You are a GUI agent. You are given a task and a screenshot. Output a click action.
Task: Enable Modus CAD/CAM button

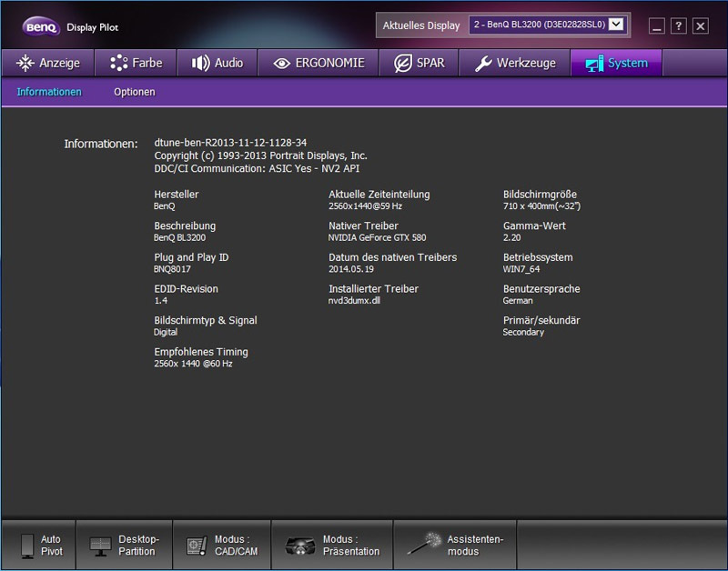click(222, 545)
